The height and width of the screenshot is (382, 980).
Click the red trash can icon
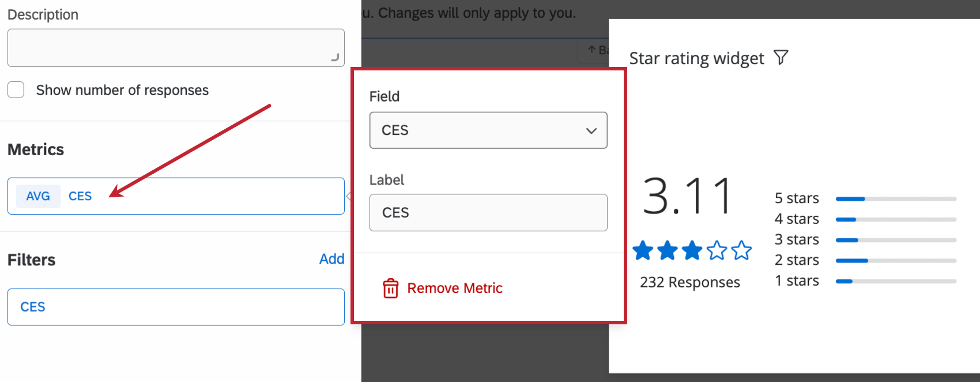[390, 288]
